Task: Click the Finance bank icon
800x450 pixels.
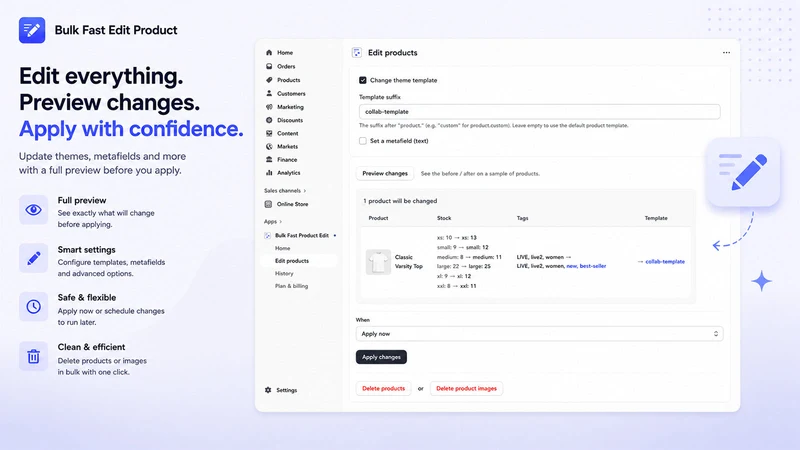Action: point(269,160)
